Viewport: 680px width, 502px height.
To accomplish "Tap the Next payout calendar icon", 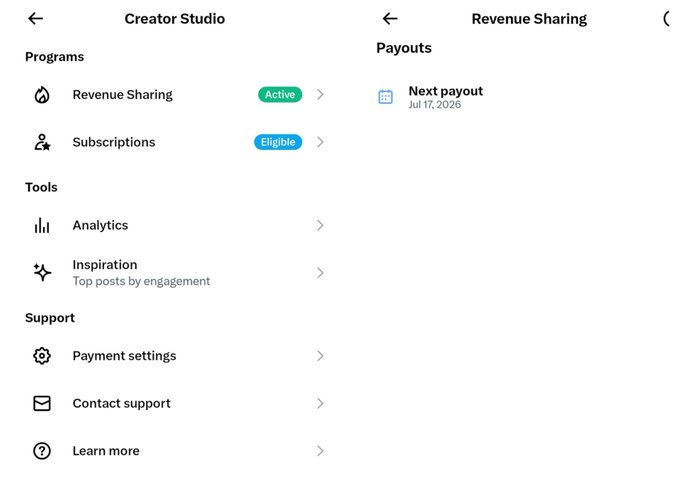I will click(x=386, y=97).
